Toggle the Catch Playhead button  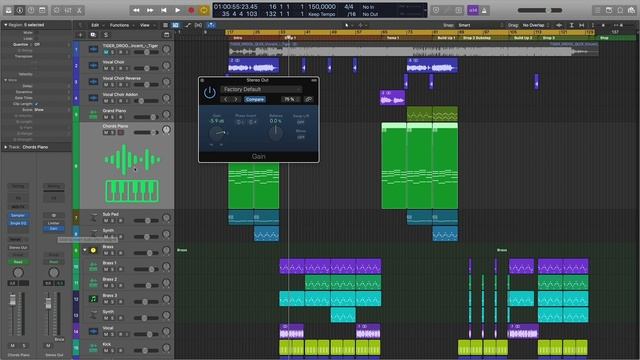[x=211, y=25]
